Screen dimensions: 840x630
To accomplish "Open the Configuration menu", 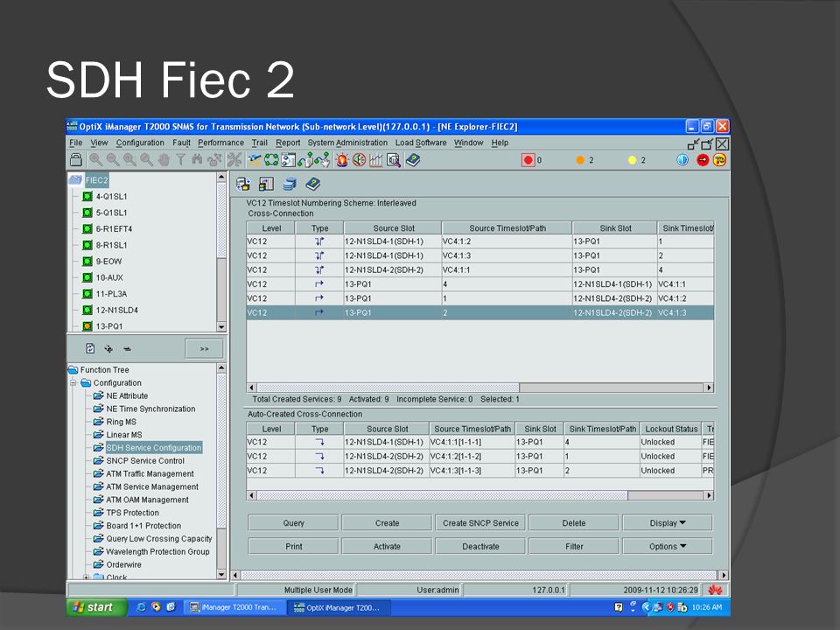I will [140, 143].
